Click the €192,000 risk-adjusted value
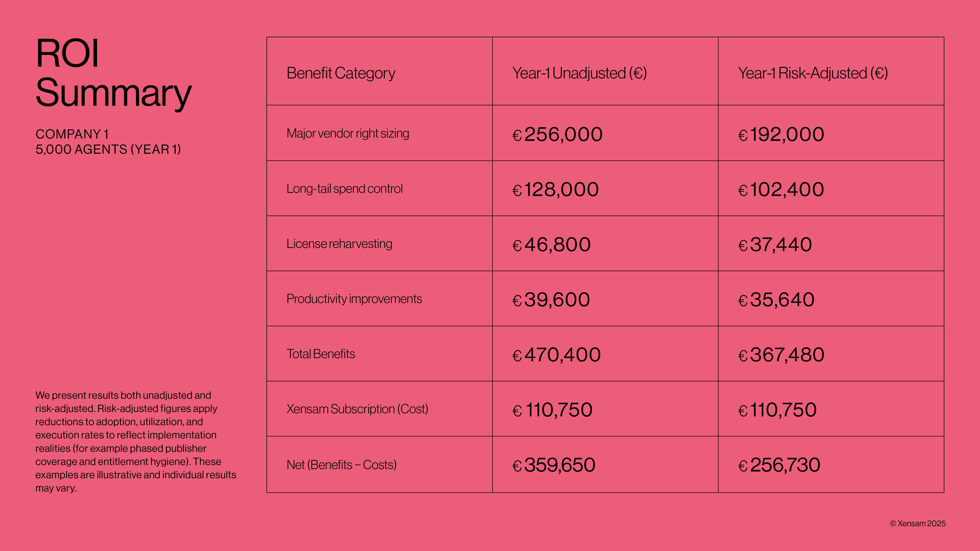Viewport: 980px width, 551px height. [781, 134]
